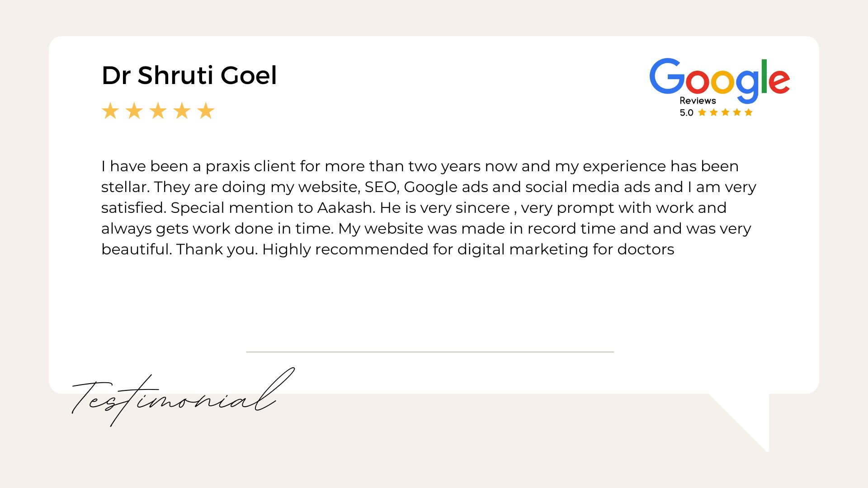Click the word Aakash in the review
Viewport: 868px width, 488px height.
(346, 208)
